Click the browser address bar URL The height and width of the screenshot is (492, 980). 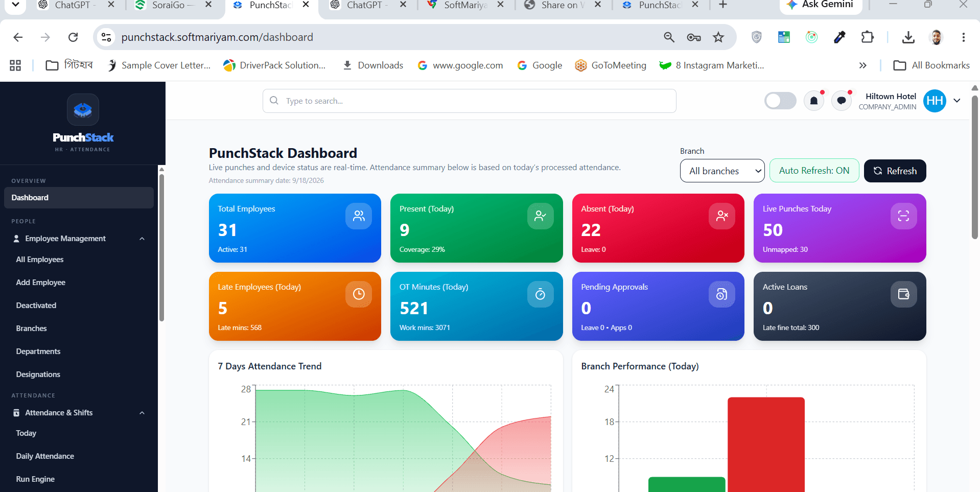pos(217,37)
